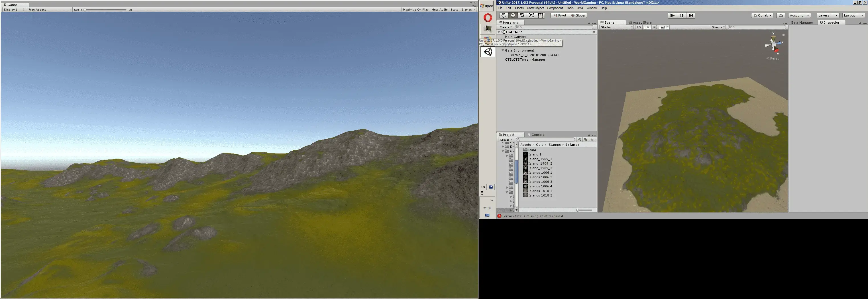Switch to the Console tab
The width and height of the screenshot is (868, 299).
pyautogui.click(x=536, y=135)
